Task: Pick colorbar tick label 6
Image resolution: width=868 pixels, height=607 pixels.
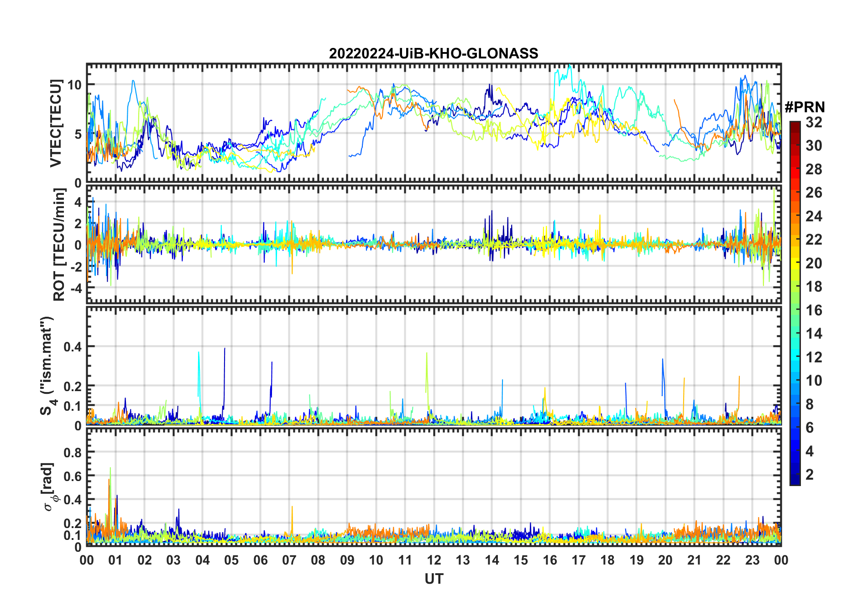Action: click(x=810, y=428)
